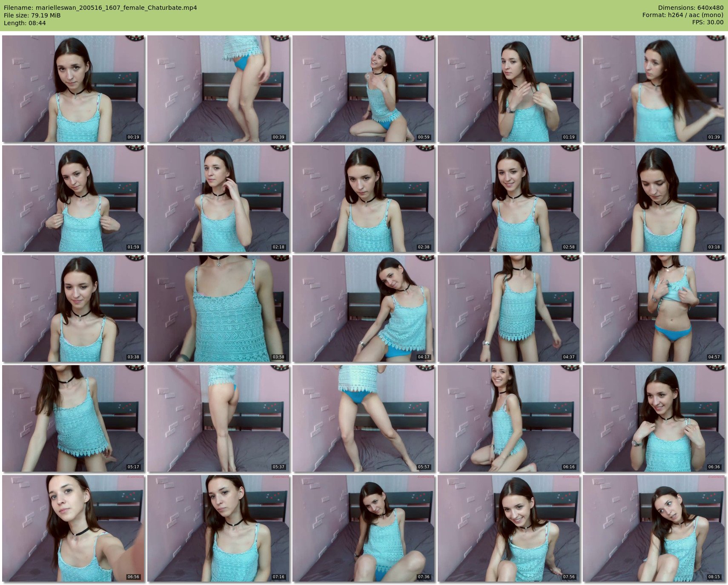The image size is (728, 585).
Task: Open the 06:56 thumbnail
Action: coord(73,528)
